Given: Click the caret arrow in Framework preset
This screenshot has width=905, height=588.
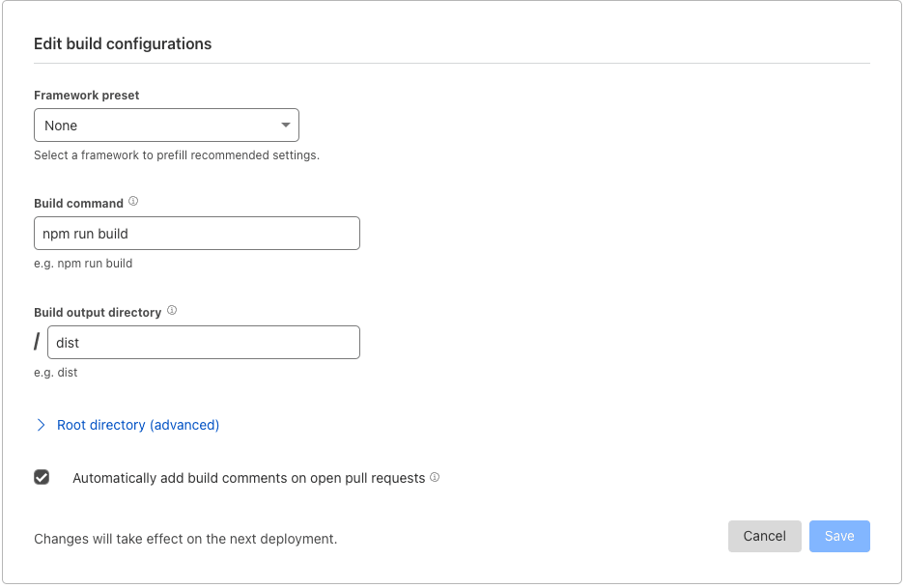Looking at the screenshot, I should [x=286, y=126].
